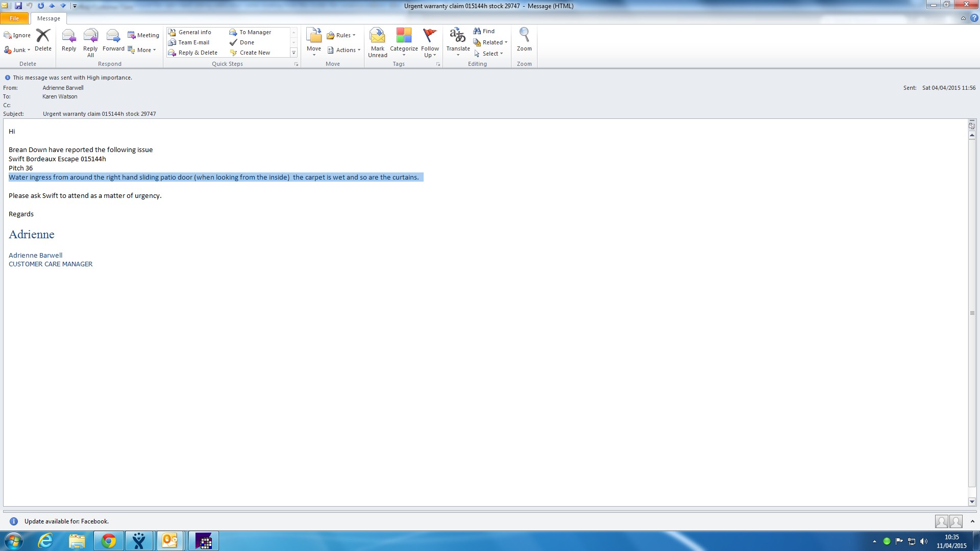The image size is (980, 551).
Task: Open Google Chrome from the taskbar
Action: (x=108, y=541)
